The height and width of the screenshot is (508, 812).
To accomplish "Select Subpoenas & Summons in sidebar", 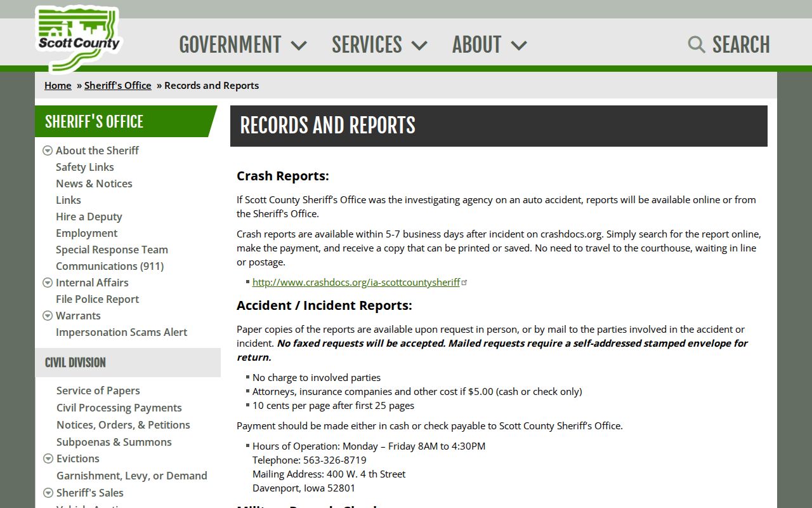I will point(114,442).
